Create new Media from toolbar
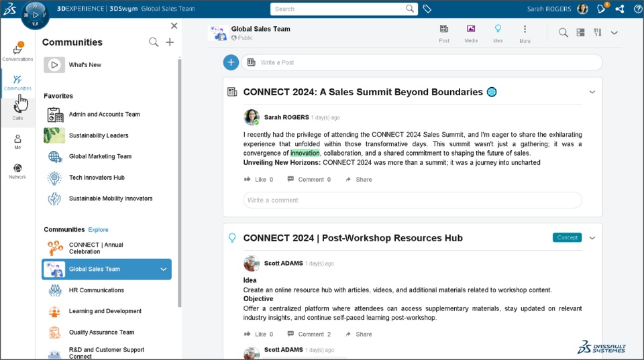 (x=471, y=34)
